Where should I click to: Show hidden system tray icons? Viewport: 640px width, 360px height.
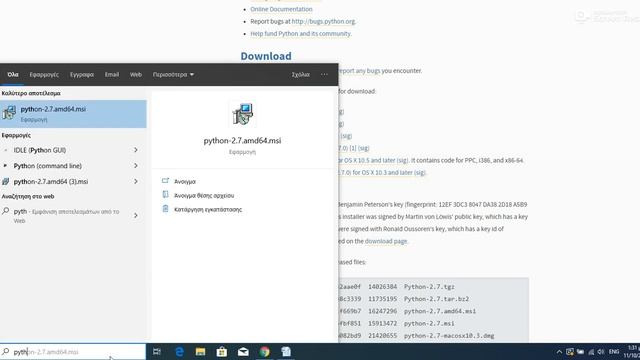pos(559,352)
